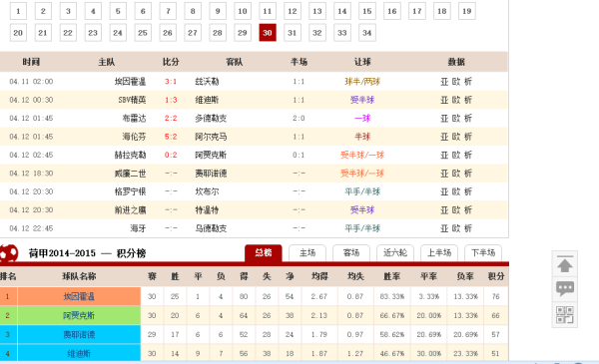This screenshot has height=364, width=599.
Task: Open 析 analysis for 布雷达 match
Action: tap(468, 119)
